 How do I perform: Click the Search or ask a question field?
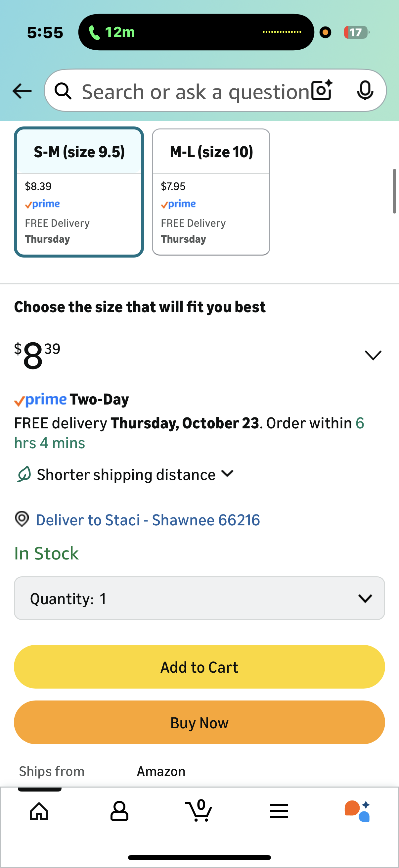pos(195,91)
